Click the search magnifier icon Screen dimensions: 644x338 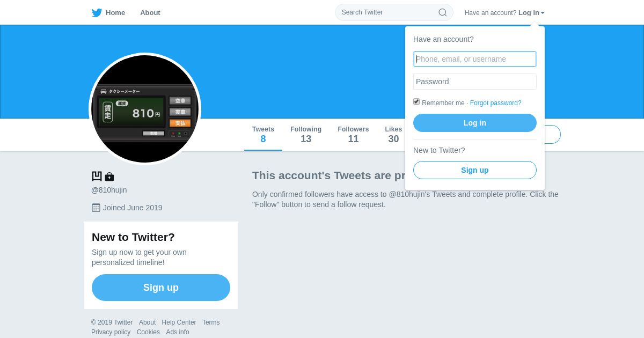443,12
